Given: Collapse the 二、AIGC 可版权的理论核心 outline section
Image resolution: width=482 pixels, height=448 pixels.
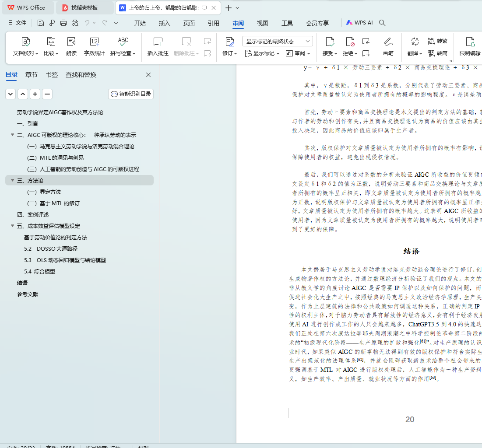Looking at the screenshot, I should 13,135.
